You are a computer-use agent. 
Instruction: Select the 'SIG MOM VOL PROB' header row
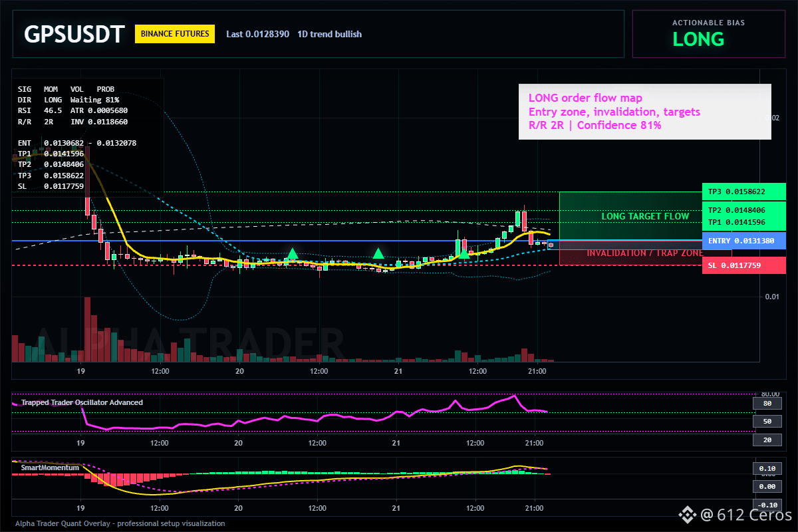point(66,88)
